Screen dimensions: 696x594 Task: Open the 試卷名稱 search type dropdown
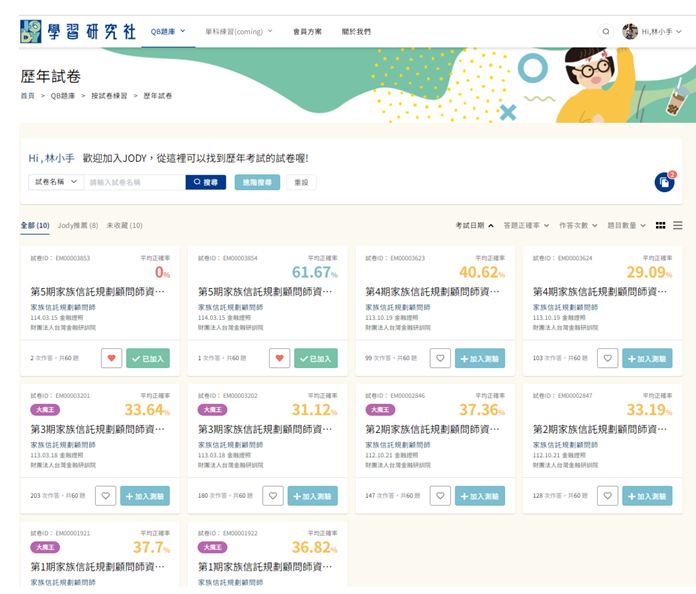tap(56, 183)
